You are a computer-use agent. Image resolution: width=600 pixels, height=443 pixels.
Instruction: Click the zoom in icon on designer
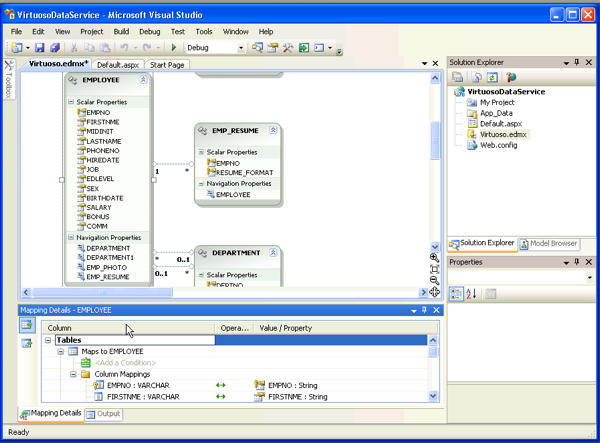coord(435,258)
